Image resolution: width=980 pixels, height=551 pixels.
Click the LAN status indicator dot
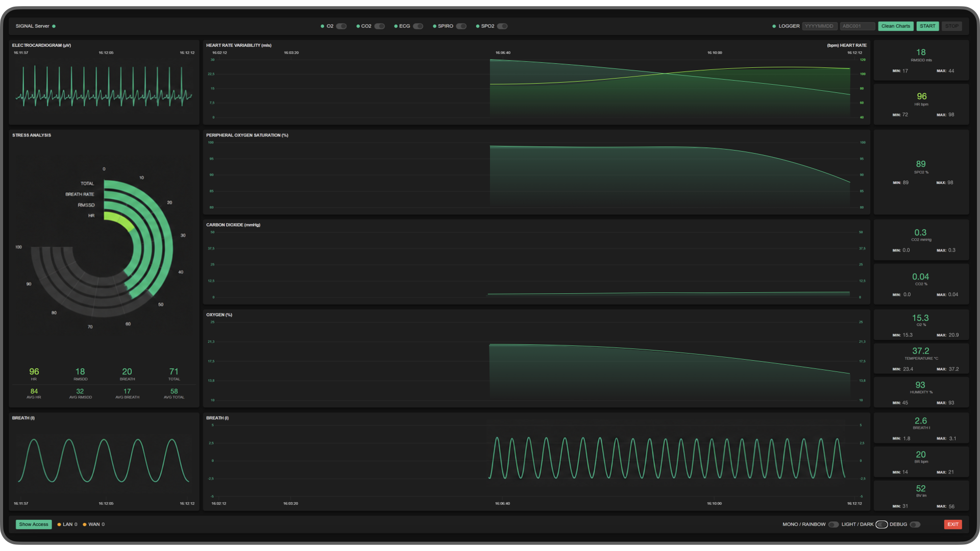(59, 524)
